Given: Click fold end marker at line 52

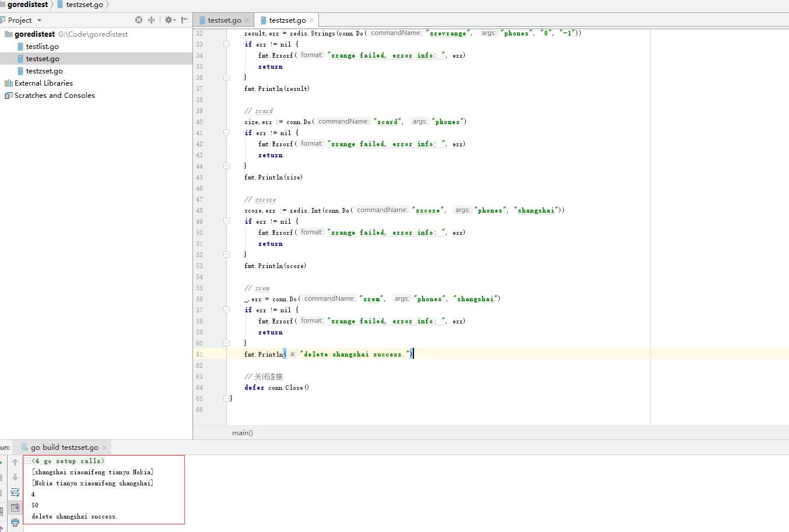Looking at the screenshot, I should tap(226, 255).
